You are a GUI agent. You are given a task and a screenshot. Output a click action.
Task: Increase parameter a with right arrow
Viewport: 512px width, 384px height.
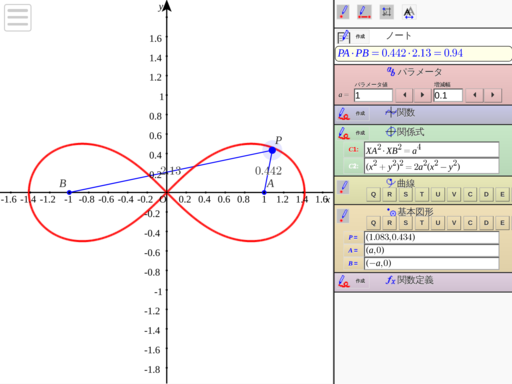422,95
